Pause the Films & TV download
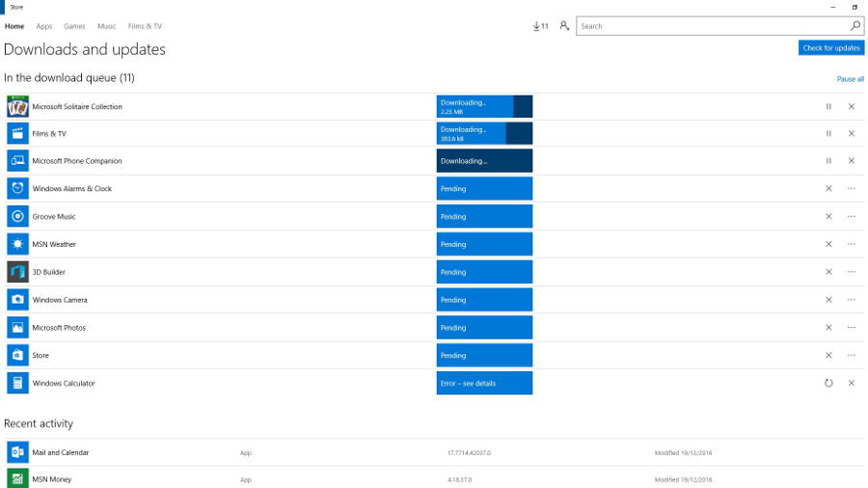The height and width of the screenshot is (488, 868). tap(828, 133)
